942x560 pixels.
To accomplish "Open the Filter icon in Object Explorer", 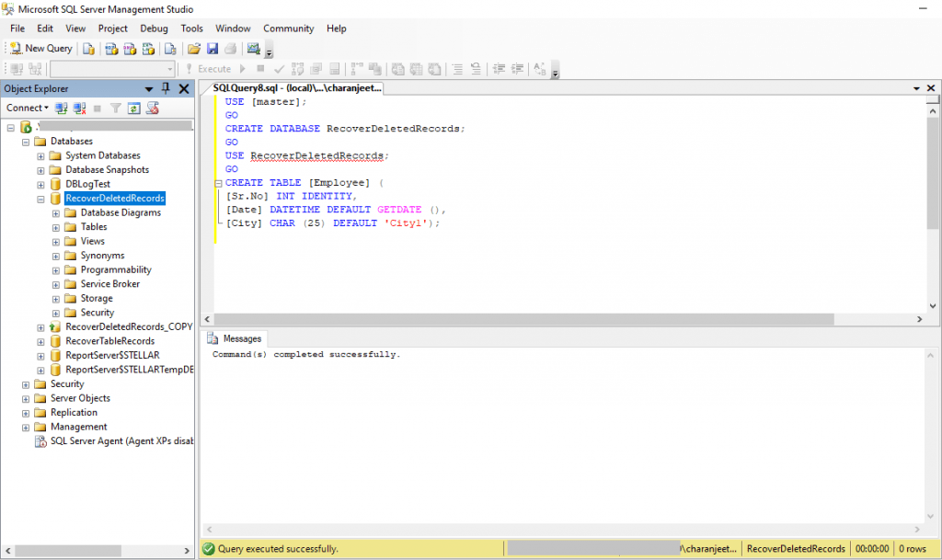I will (116, 108).
